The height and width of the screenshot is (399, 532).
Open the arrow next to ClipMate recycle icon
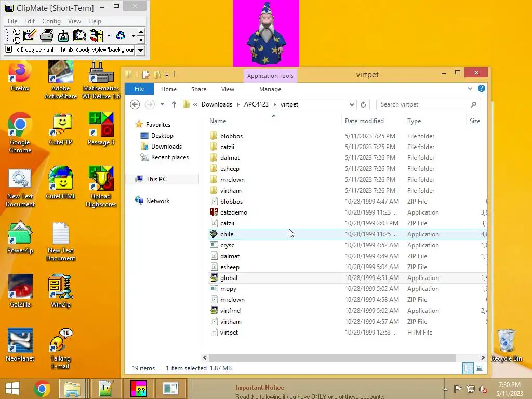pos(133,36)
